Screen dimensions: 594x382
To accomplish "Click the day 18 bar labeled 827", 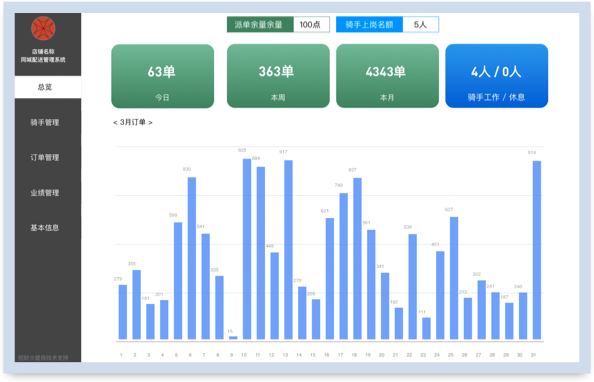I will click(357, 258).
